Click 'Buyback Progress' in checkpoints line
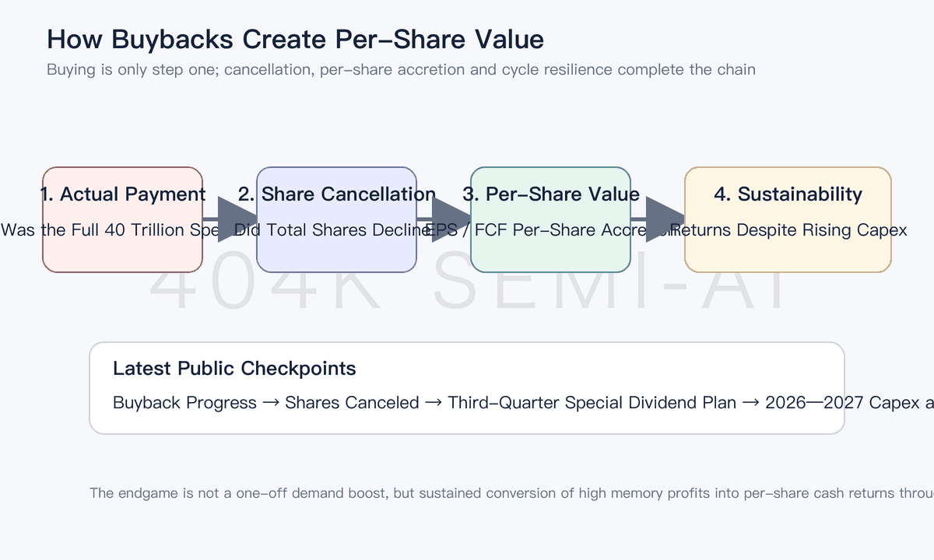The width and height of the screenshot is (934, 560). (x=184, y=403)
